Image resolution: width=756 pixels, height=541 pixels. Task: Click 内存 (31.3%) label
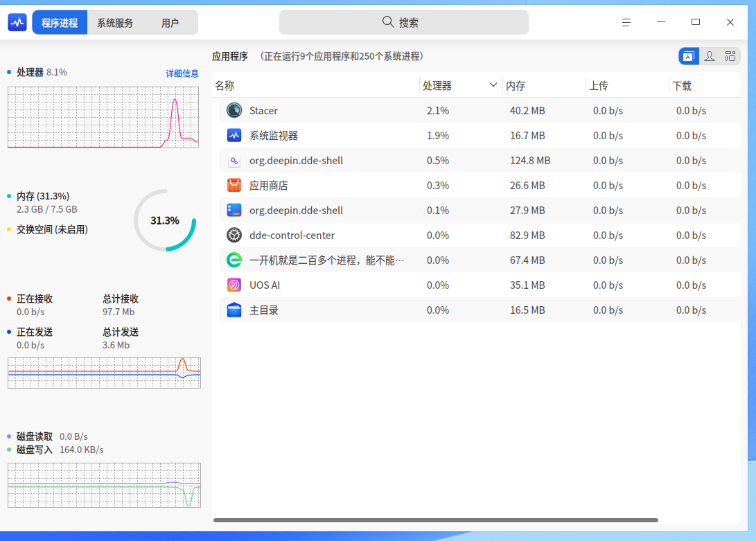pyautogui.click(x=43, y=196)
